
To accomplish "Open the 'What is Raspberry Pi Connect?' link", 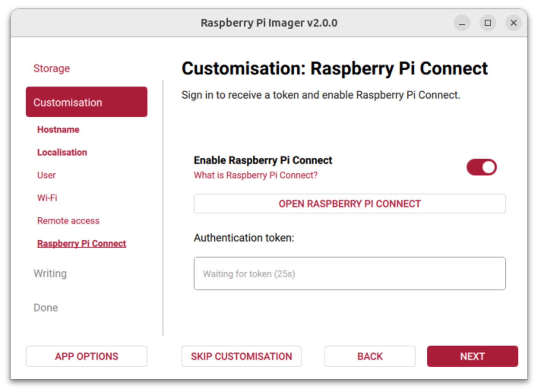I will 255,175.
